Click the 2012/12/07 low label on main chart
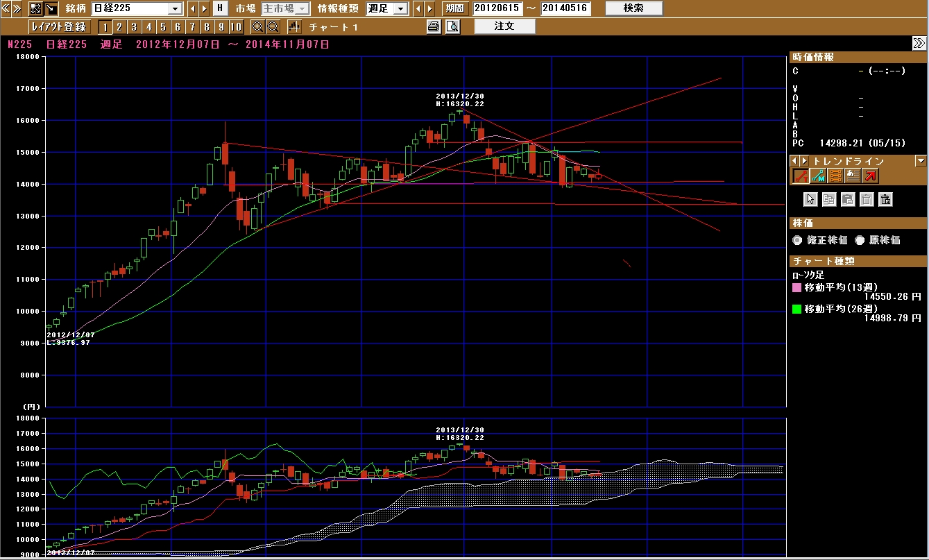This screenshot has height=560, width=929. point(70,338)
